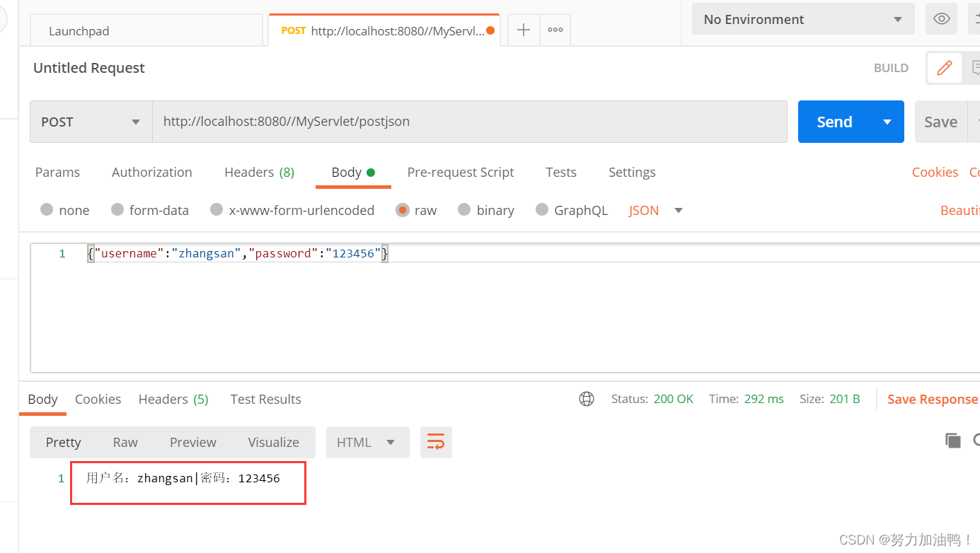
Task: Open the request Headers (8) tab
Action: pyautogui.click(x=259, y=172)
